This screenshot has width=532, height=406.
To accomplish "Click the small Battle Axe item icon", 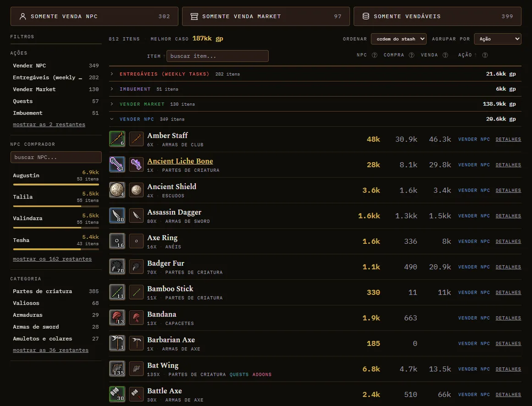I will point(136,395).
